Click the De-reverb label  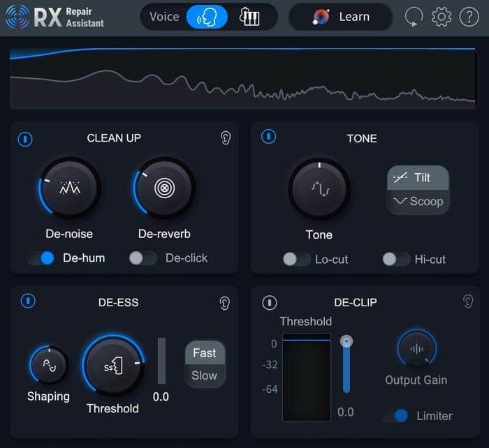164,234
